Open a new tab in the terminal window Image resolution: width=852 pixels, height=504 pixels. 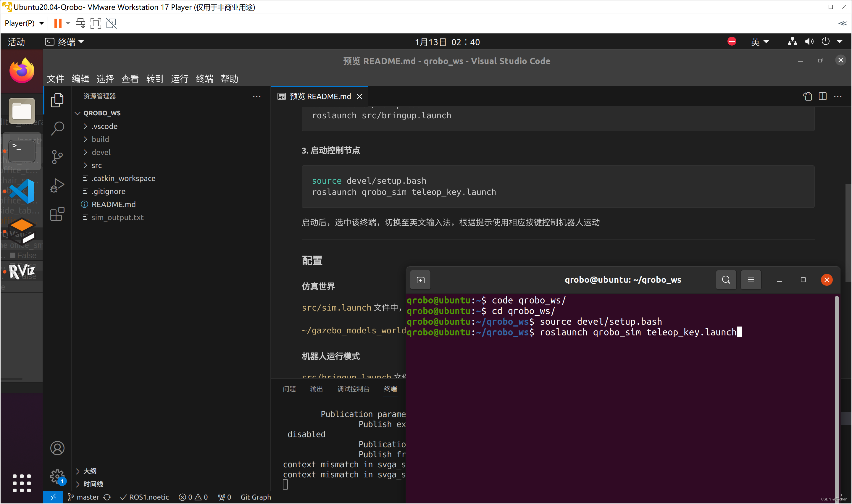click(420, 280)
